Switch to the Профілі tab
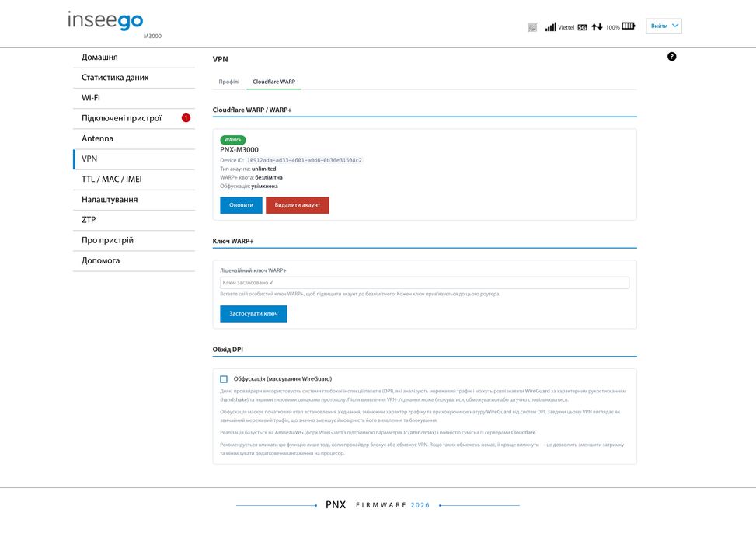Viewport: 756px width, 544px height. coord(229,82)
